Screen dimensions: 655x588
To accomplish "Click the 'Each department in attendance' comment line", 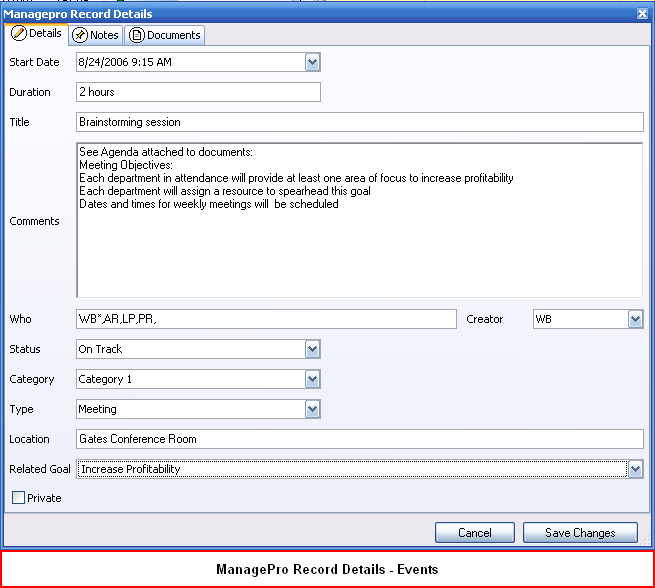I will pos(296,178).
